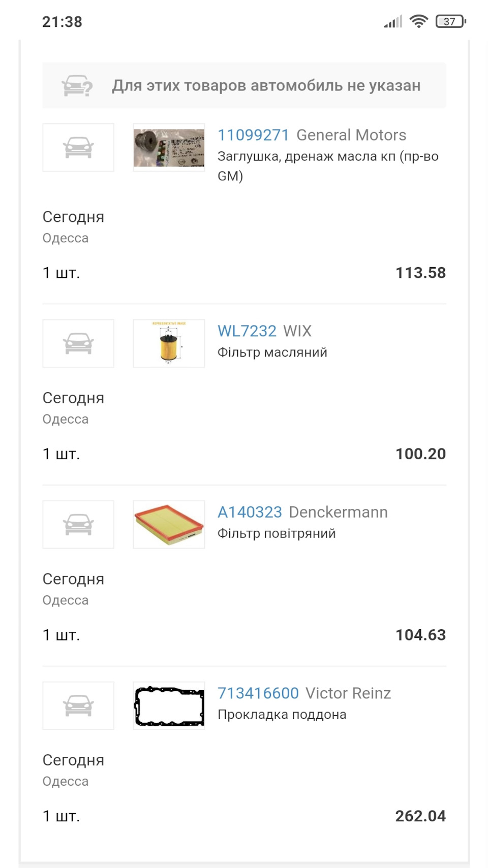
Task: Tap the 113.58 price of the drain plug
Action: (x=420, y=273)
